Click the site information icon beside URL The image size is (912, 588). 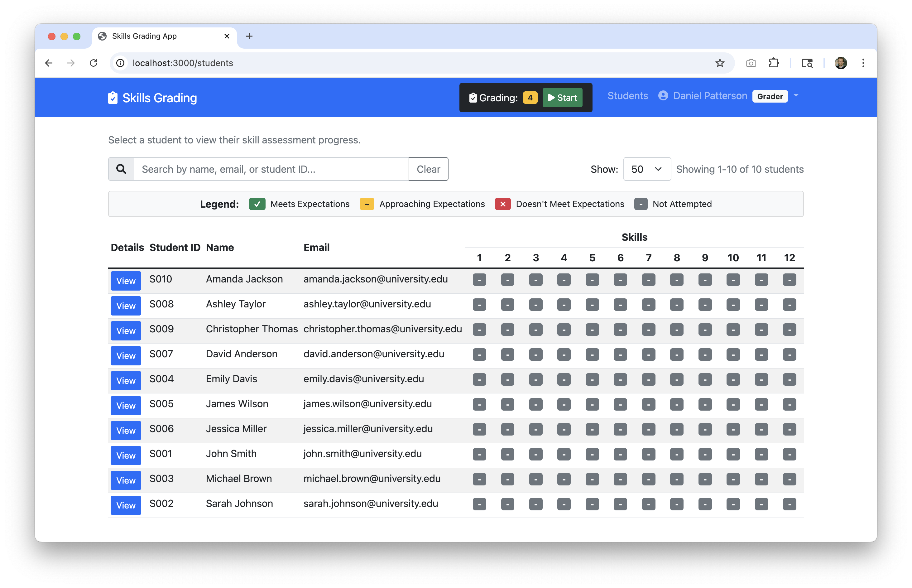click(x=121, y=63)
